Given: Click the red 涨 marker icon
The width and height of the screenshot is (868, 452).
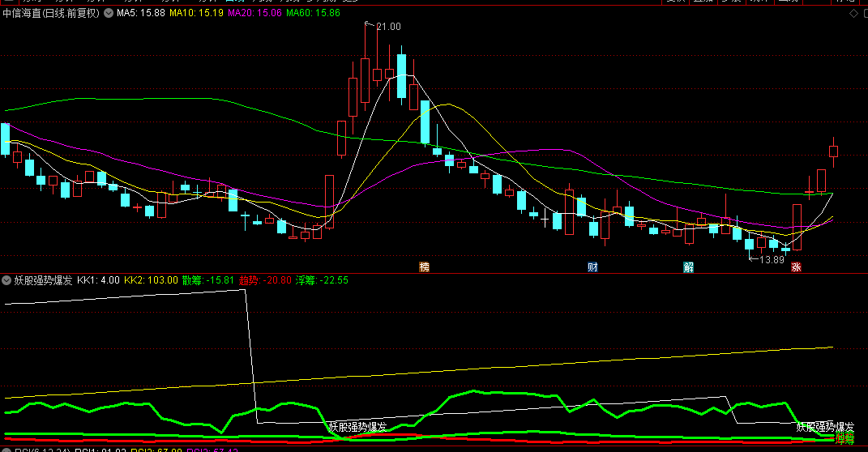Looking at the screenshot, I should [797, 267].
